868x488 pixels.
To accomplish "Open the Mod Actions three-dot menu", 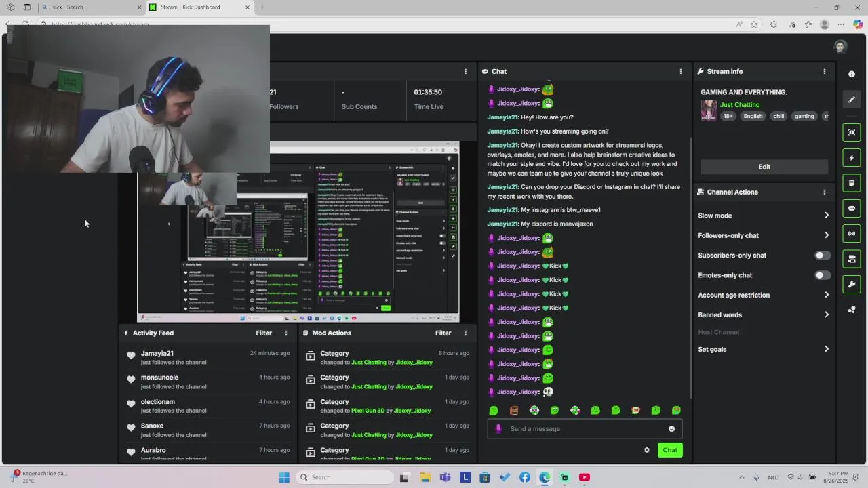I will pyautogui.click(x=465, y=333).
